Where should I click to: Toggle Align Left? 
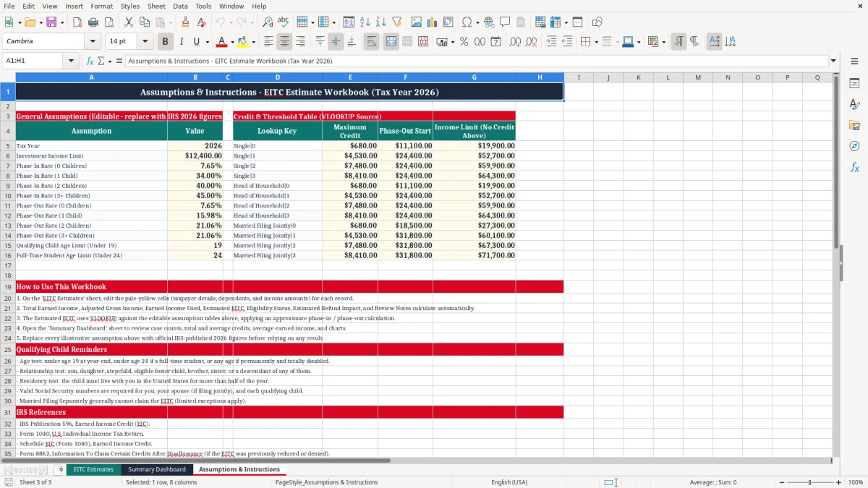click(x=268, y=42)
